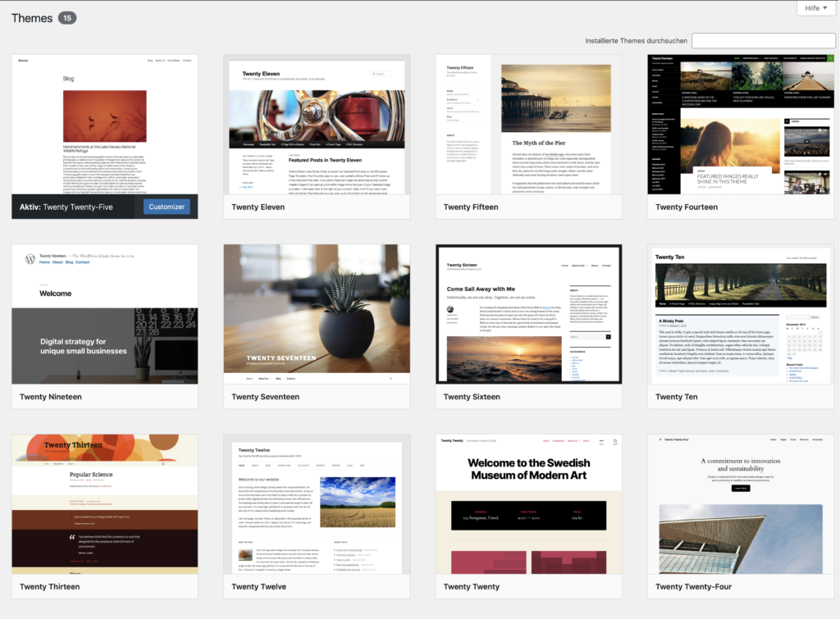Choose the Twenty Sixteen theme screenshot

[528, 314]
